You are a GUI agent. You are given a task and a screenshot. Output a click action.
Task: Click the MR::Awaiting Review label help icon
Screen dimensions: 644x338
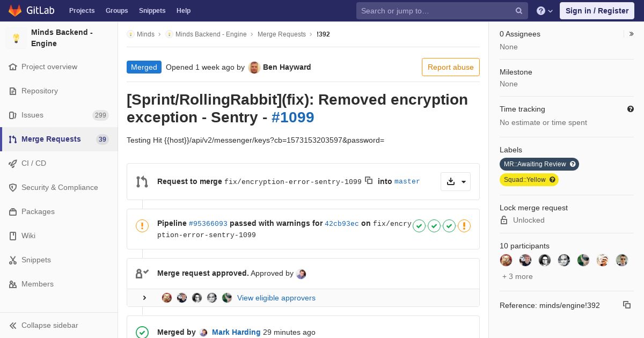coord(573,164)
